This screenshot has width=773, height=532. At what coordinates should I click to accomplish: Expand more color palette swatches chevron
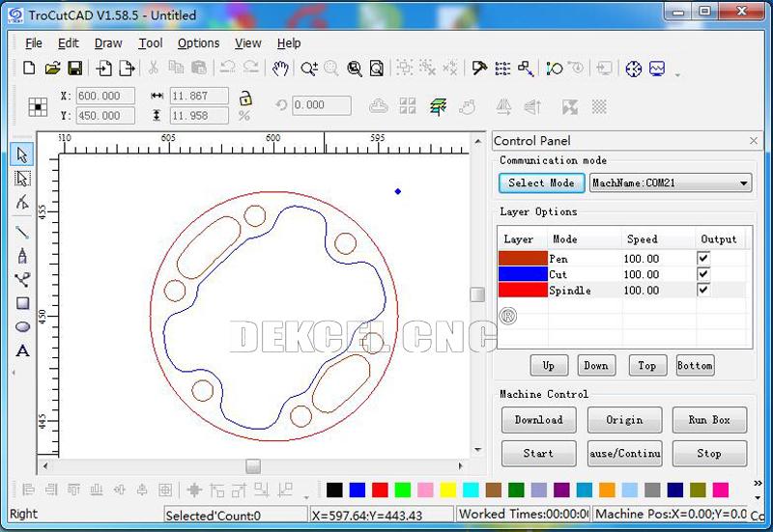coord(758,484)
